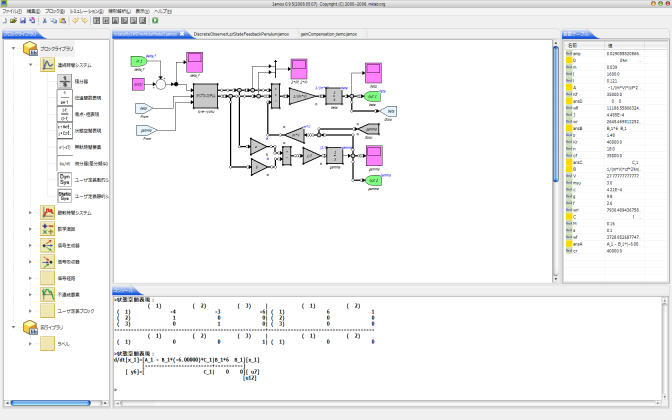Select the Dyn Sys user-defined block icon
Viewport: 672px width, 420px height.
click(67, 181)
